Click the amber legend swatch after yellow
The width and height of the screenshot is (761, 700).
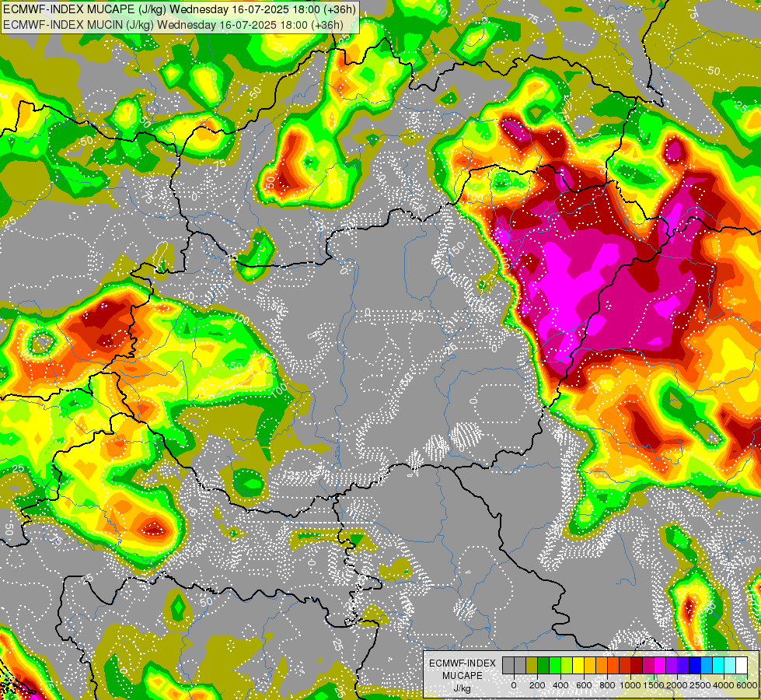click(590, 665)
